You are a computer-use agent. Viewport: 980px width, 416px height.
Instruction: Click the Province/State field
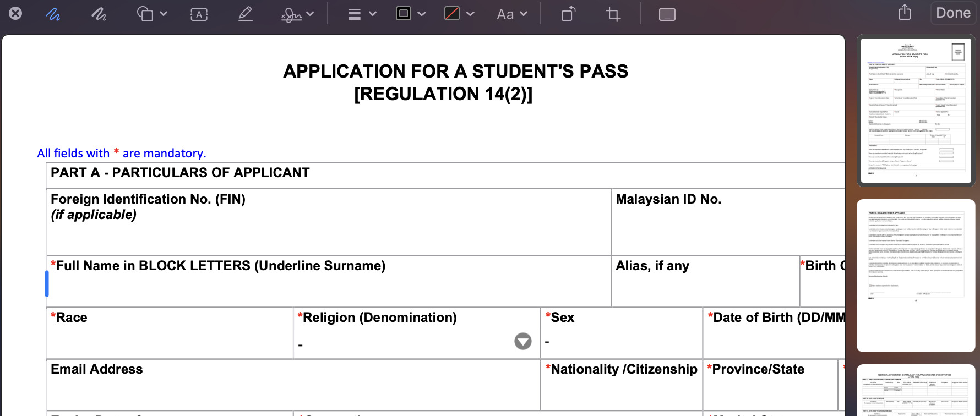pyautogui.click(x=770, y=385)
